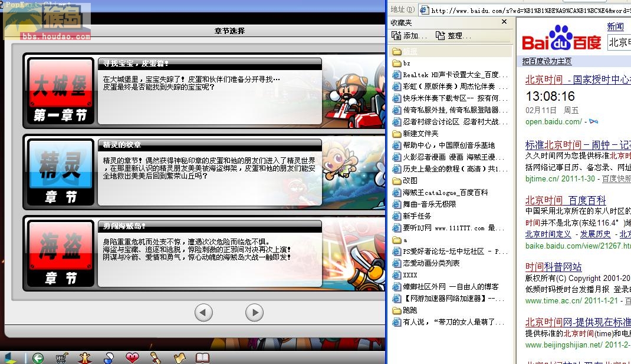Open the 传奇私服外挂 favorite

click(450, 110)
